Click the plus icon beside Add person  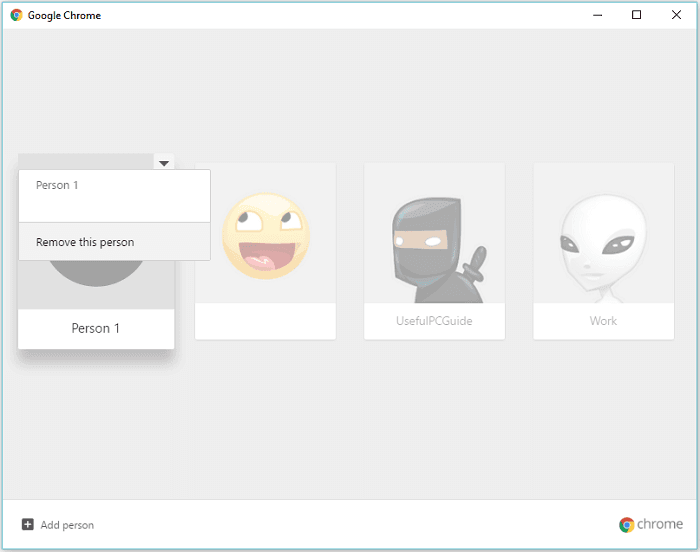[28, 524]
